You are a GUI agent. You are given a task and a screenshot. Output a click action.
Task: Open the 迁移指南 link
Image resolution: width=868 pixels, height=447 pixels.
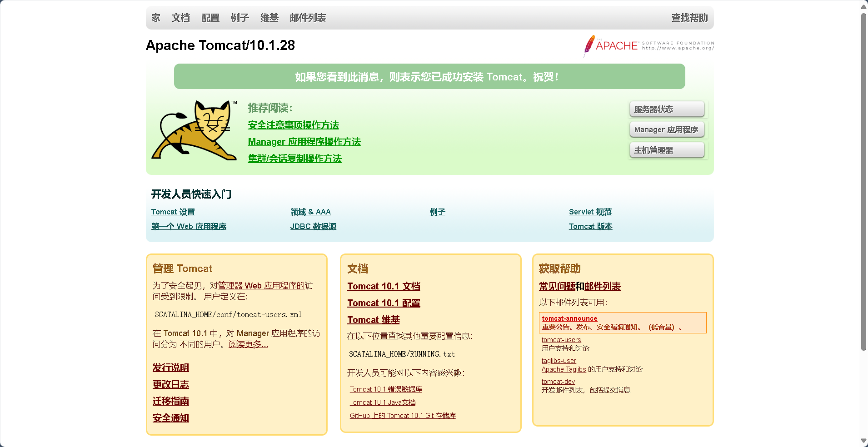click(170, 401)
